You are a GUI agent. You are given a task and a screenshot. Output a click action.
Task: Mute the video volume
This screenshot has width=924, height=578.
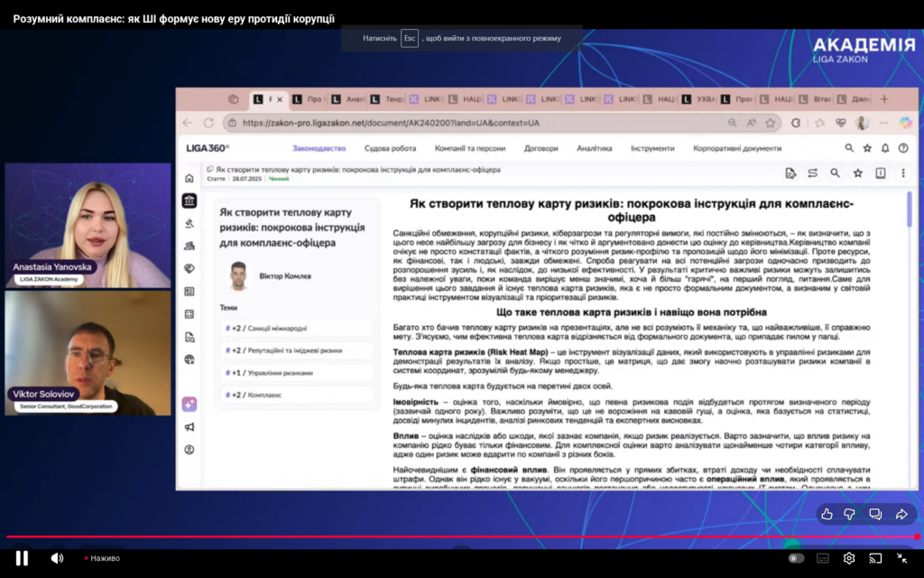[57, 558]
